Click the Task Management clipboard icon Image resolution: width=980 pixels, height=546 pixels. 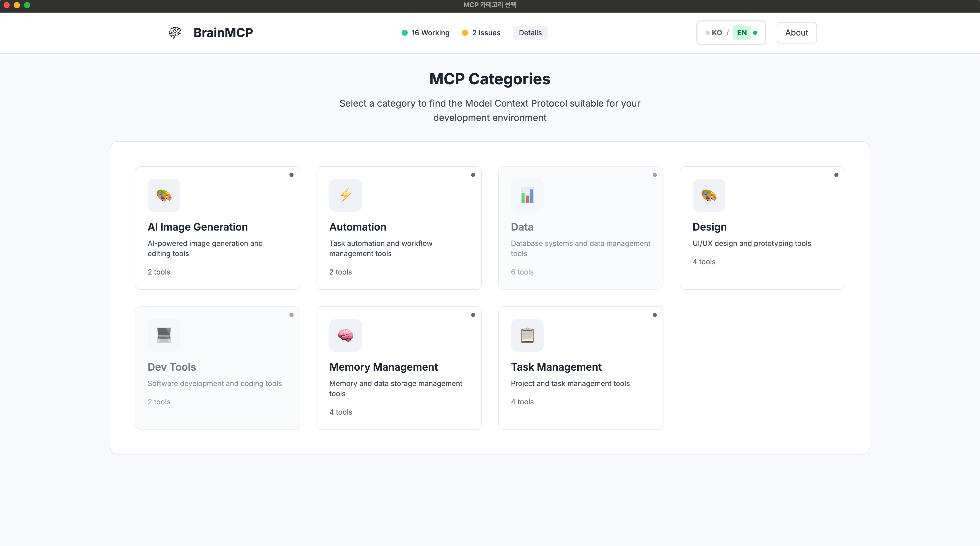[x=527, y=335]
